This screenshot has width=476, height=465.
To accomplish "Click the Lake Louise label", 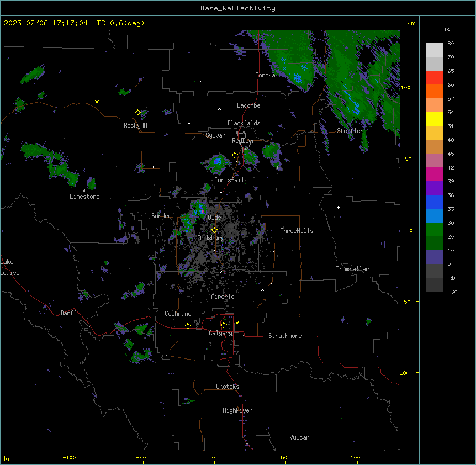I will (x=10, y=267).
